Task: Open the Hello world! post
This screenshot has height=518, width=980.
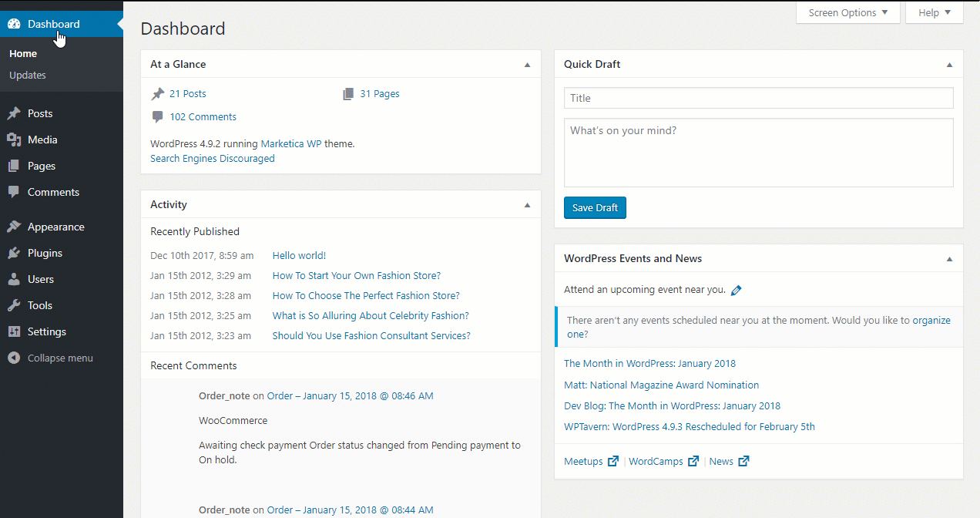Action: tap(299, 256)
